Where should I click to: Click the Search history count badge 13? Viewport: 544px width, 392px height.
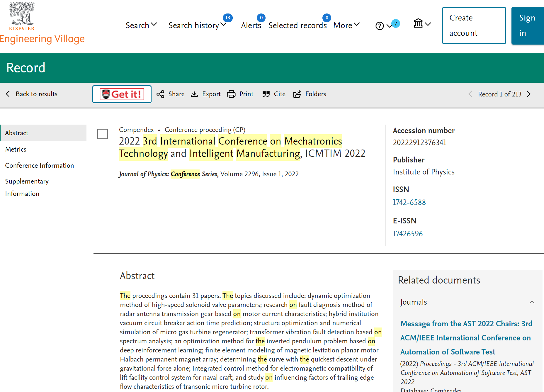point(228,18)
